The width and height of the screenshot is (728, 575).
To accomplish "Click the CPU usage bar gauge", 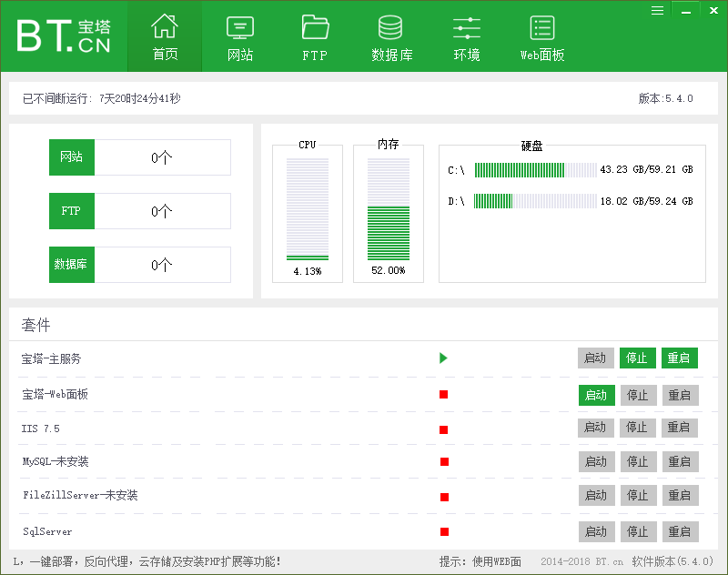I will tap(308, 209).
